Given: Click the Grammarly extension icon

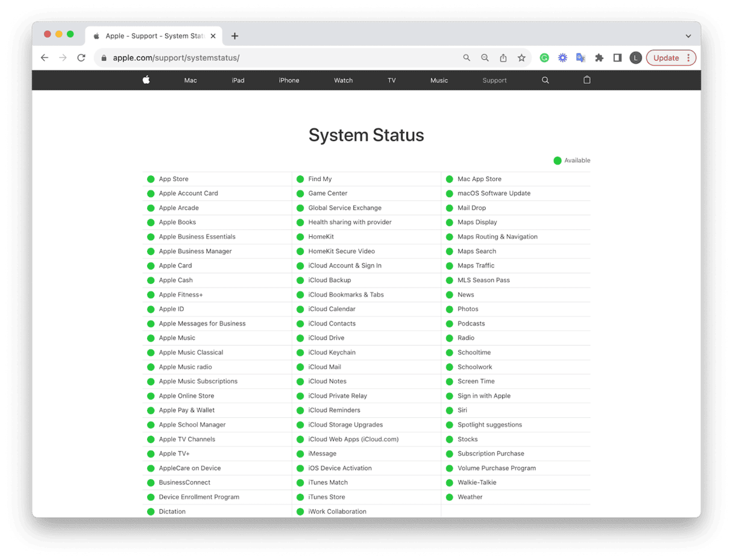Looking at the screenshot, I should click(544, 57).
